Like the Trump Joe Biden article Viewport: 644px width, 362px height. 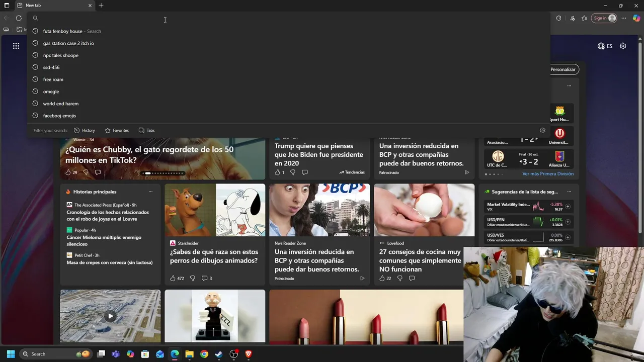click(277, 172)
